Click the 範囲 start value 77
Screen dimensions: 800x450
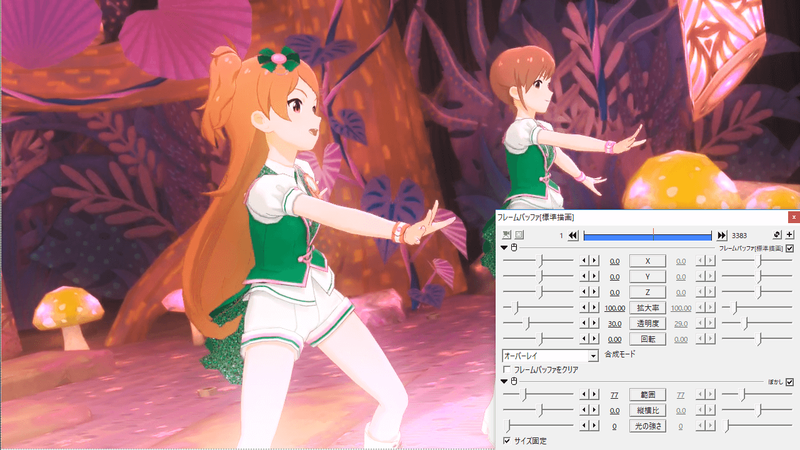point(614,395)
